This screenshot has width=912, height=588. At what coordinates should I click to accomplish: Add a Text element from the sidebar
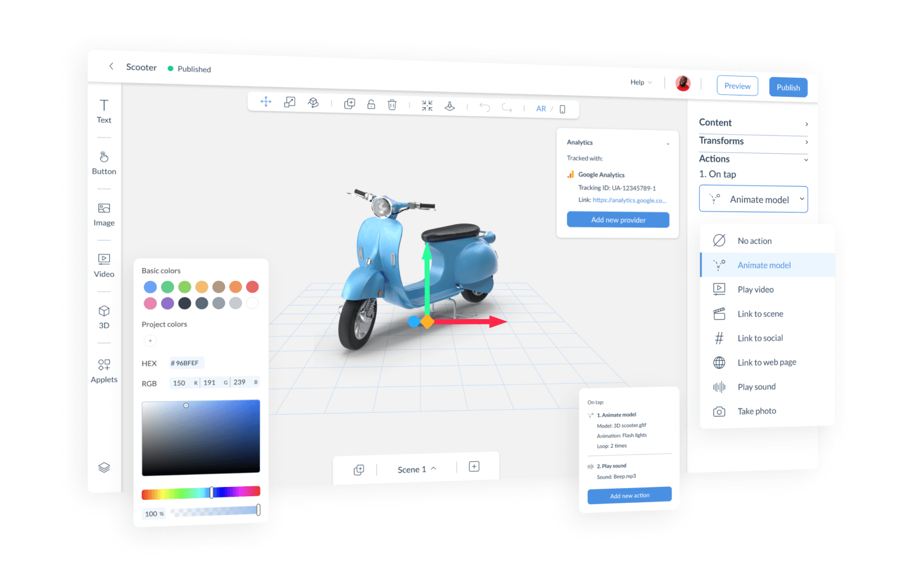pos(104,110)
